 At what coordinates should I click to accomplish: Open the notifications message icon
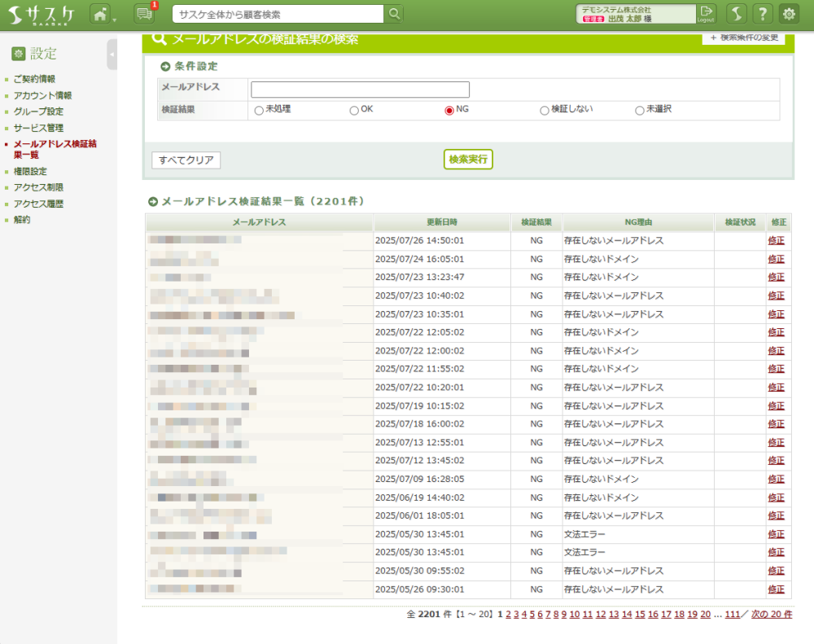[x=144, y=14]
